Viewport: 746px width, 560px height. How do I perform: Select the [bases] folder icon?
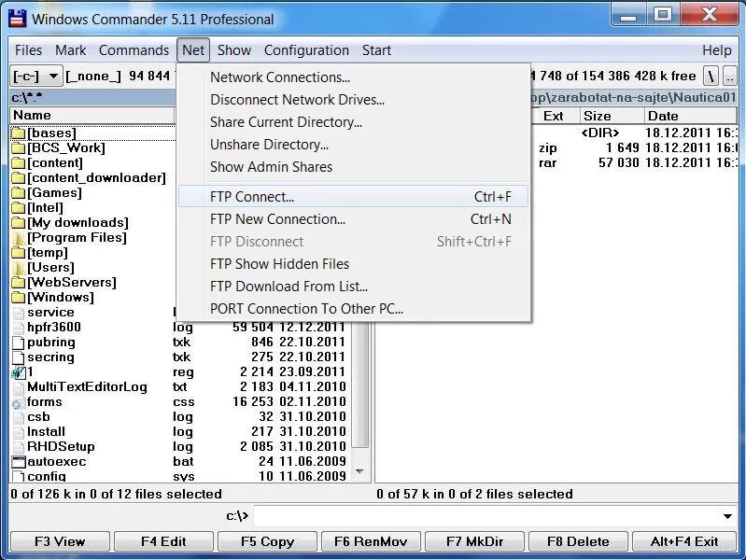[x=19, y=133]
